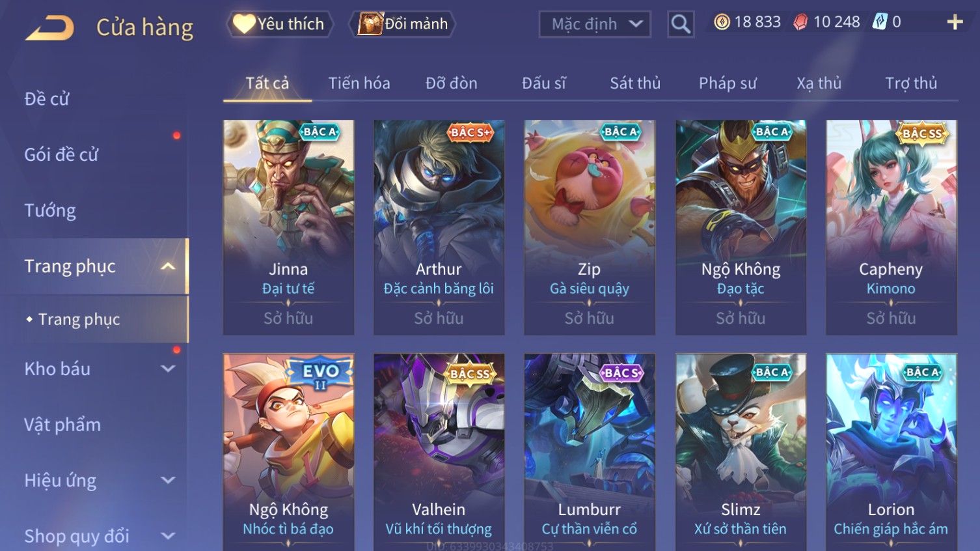Open Tướng in the sidebar
The width and height of the screenshot is (980, 551).
pos(50,210)
